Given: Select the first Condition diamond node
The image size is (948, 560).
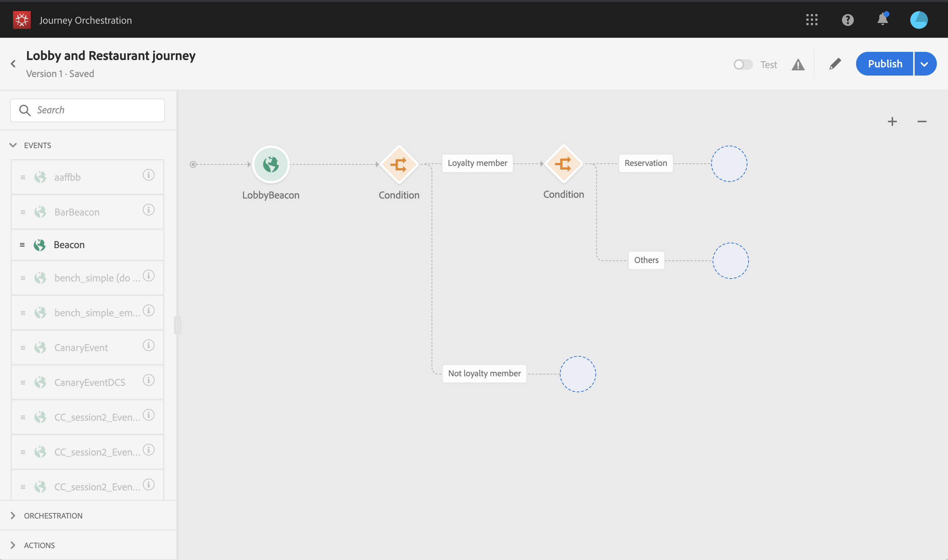Looking at the screenshot, I should pyautogui.click(x=399, y=164).
